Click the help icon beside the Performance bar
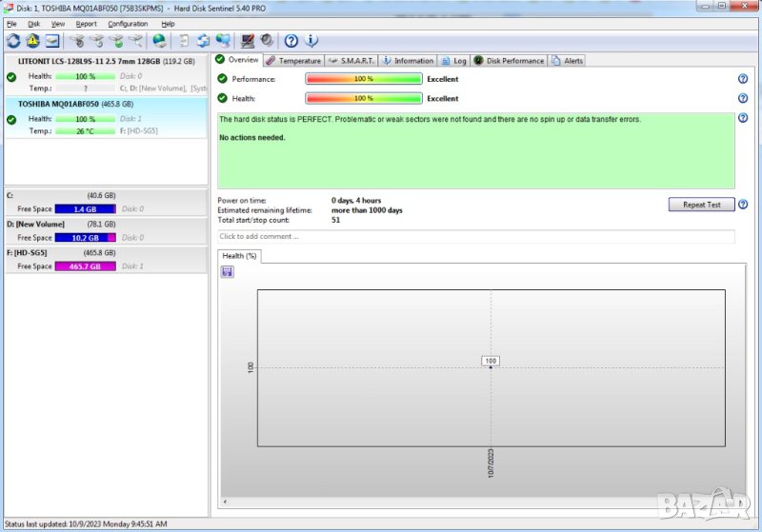This screenshot has width=762, height=532. (x=742, y=79)
